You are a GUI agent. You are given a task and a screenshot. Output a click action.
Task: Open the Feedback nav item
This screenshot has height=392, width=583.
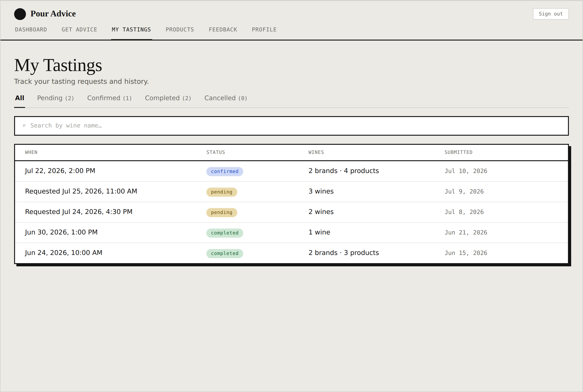[223, 30]
